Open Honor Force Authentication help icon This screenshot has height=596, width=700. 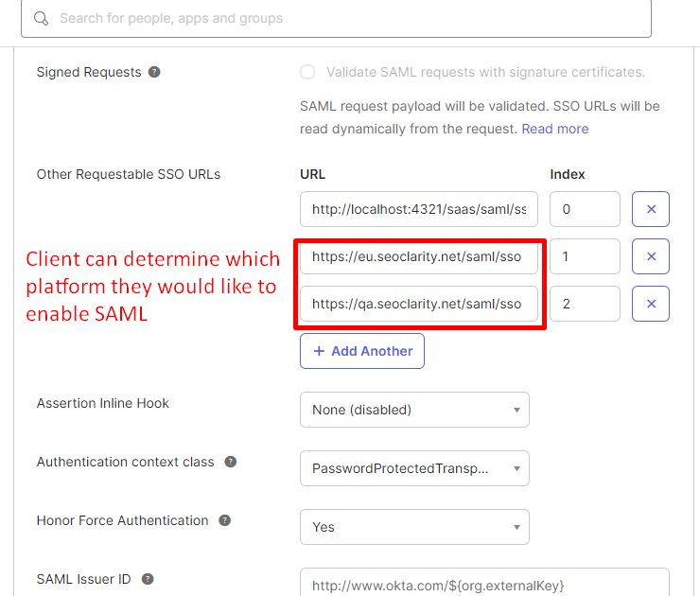pyautogui.click(x=224, y=520)
